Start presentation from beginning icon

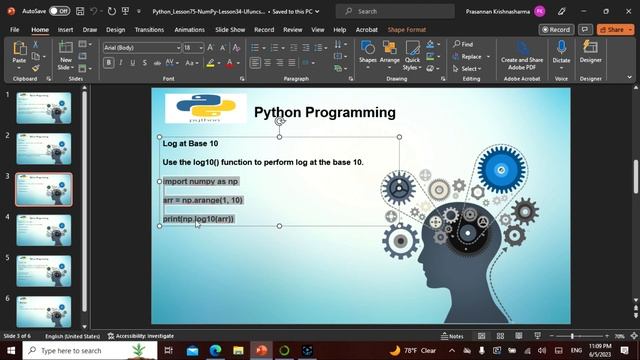tap(125, 11)
